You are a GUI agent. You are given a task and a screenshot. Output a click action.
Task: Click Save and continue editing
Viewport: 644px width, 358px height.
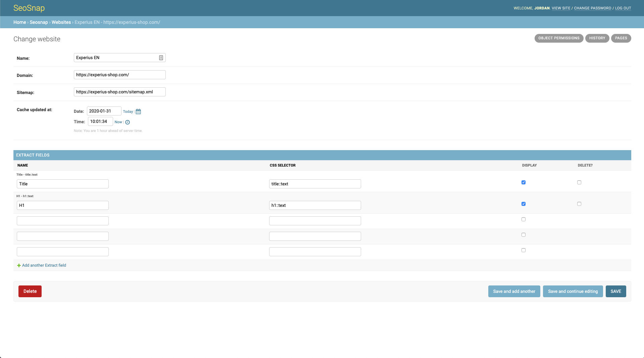coord(573,292)
